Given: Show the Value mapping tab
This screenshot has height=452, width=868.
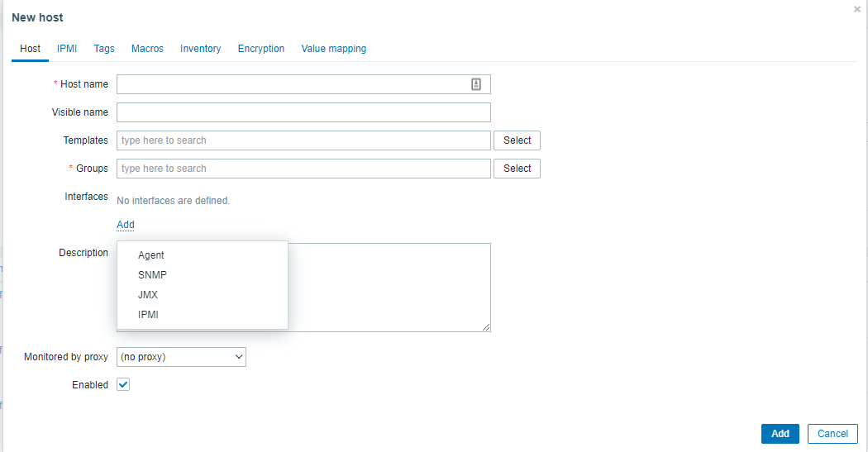Looking at the screenshot, I should coord(334,49).
